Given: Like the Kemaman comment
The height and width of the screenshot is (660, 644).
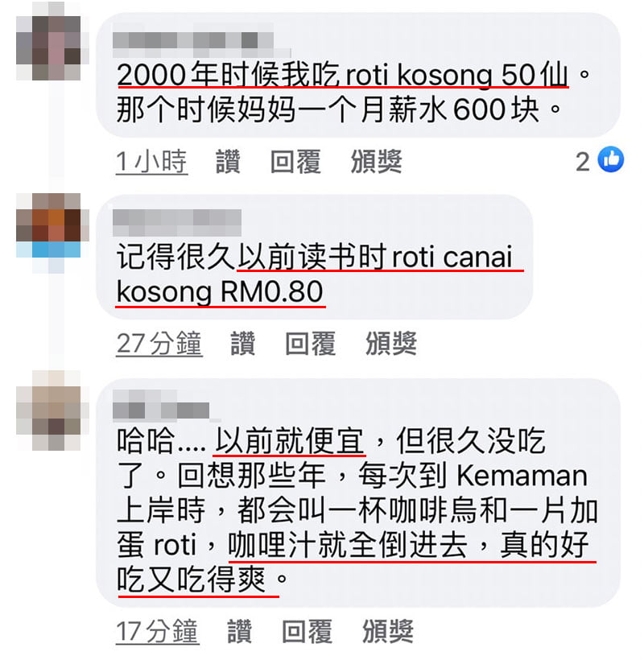Looking at the screenshot, I should click(240, 631).
